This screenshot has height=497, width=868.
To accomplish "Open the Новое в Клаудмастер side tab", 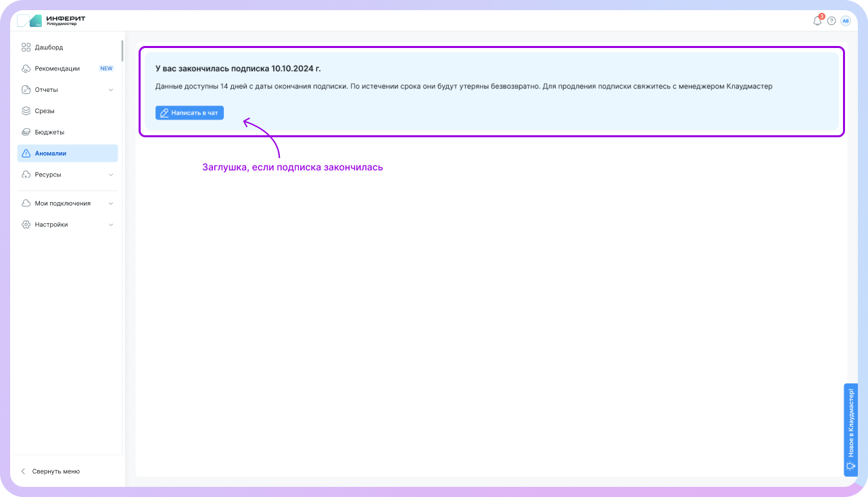I will click(850, 423).
